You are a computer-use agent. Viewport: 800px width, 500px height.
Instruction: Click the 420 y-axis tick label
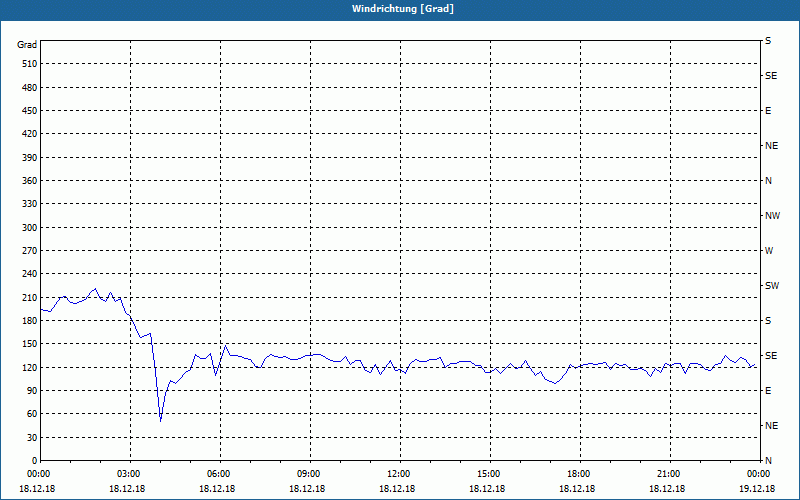pyautogui.click(x=30, y=134)
